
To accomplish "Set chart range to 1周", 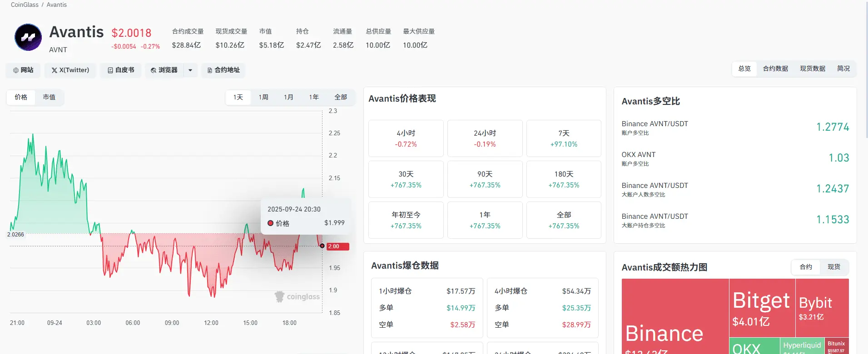I will 263,97.
